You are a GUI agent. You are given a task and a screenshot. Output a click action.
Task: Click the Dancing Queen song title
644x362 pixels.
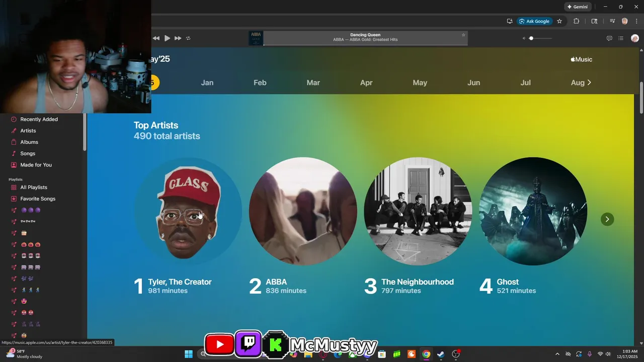(x=365, y=35)
